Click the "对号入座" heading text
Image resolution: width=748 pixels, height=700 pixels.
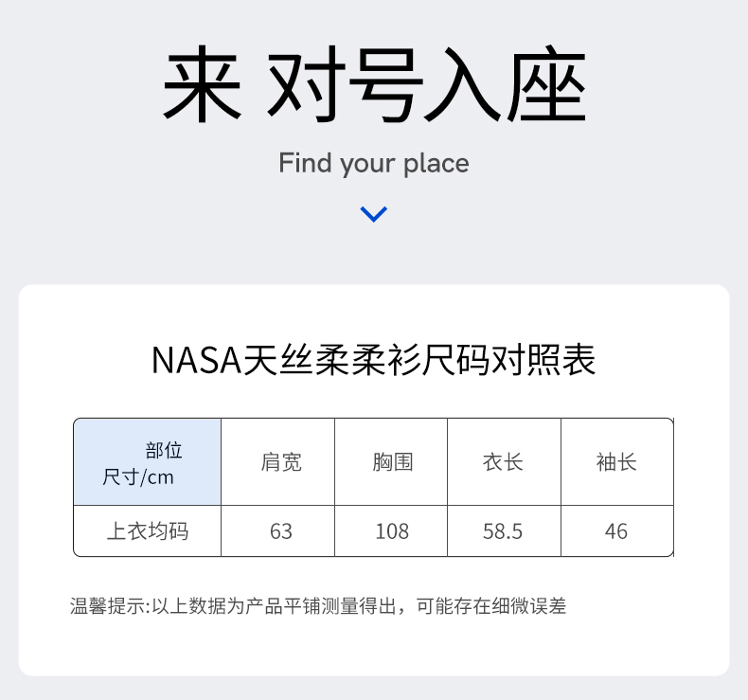point(427,87)
